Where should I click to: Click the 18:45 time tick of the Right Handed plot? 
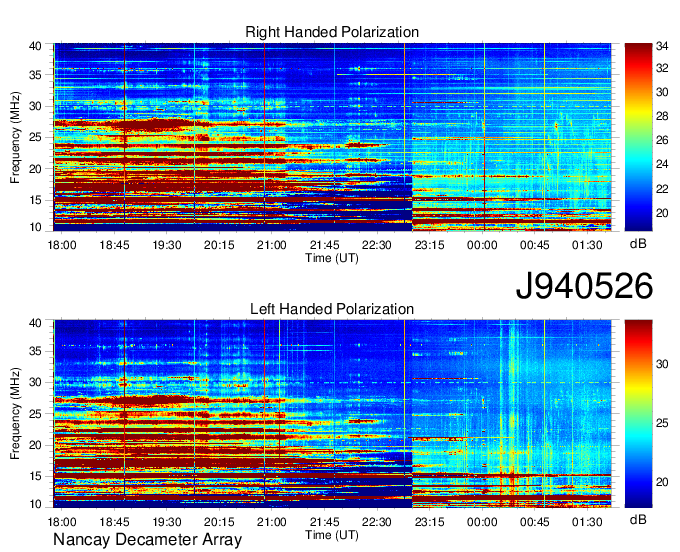(x=114, y=245)
